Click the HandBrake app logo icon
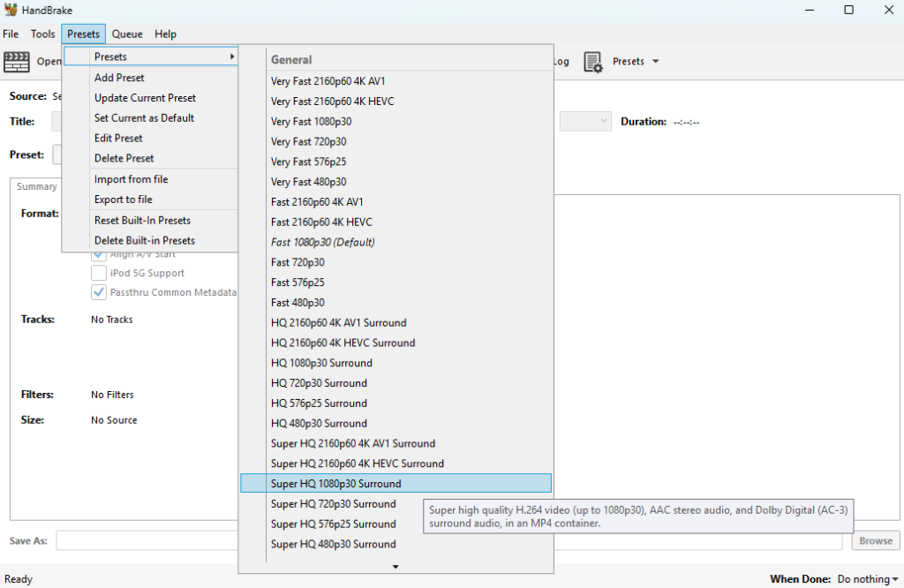This screenshot has width=904, height=588. point(11,10)
